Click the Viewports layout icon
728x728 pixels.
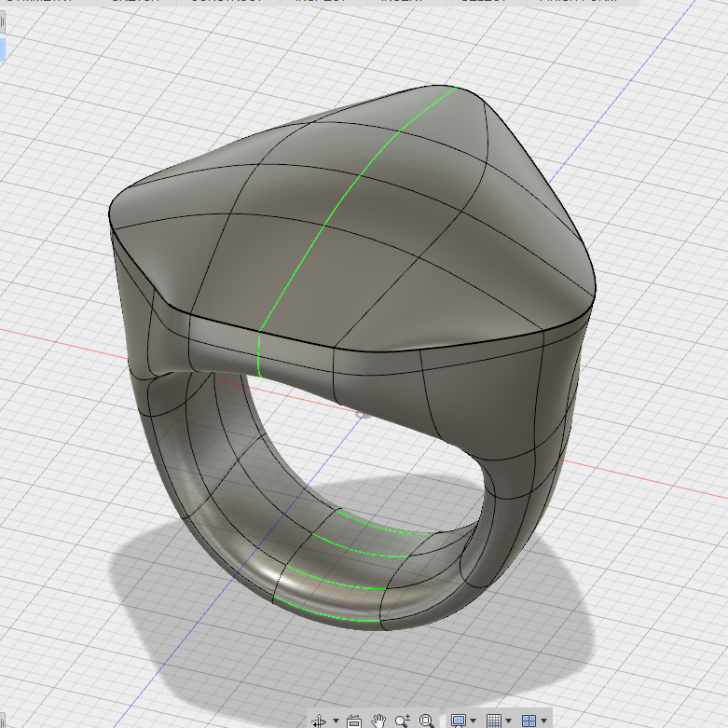529,721
